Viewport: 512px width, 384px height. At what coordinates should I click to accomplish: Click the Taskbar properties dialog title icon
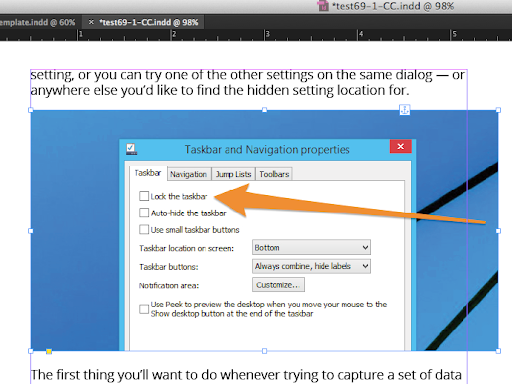coord(131,149)
